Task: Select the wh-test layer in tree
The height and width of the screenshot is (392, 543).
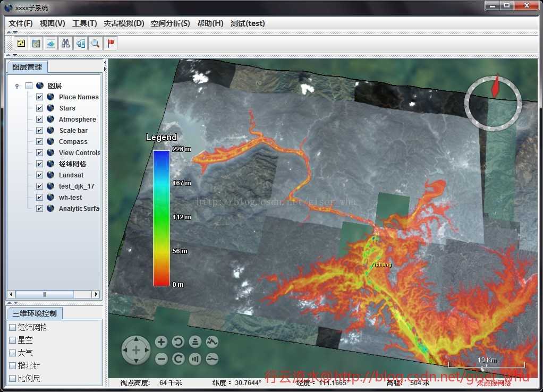Action: coord(70,197)
